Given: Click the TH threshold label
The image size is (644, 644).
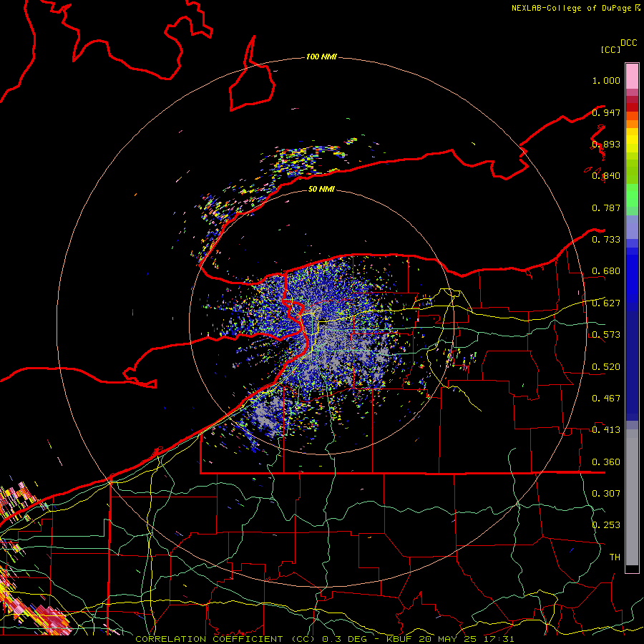Looking at the screenshot, I should [x=615, y=557].
